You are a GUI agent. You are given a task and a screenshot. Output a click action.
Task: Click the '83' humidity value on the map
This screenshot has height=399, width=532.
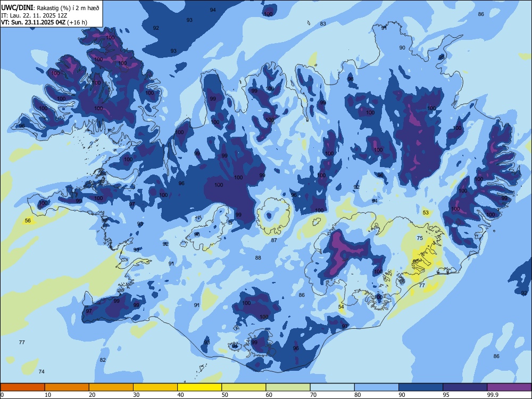(x=323, y=24)
